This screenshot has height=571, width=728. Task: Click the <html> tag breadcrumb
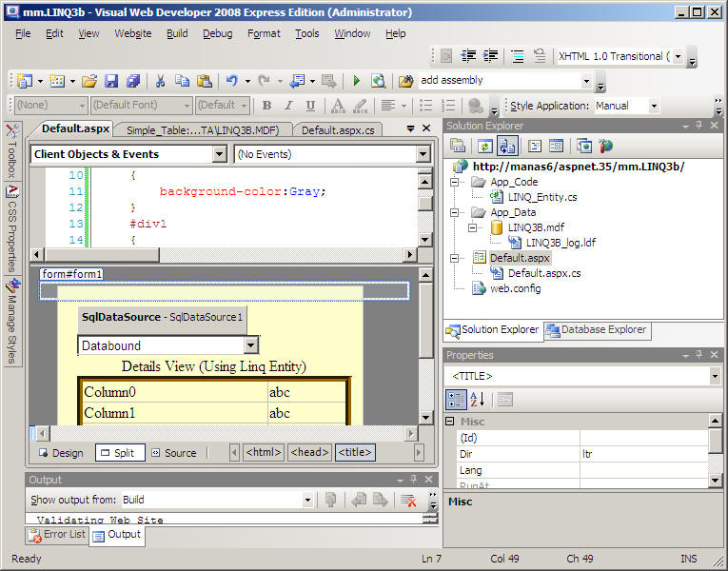pos(264,452)
